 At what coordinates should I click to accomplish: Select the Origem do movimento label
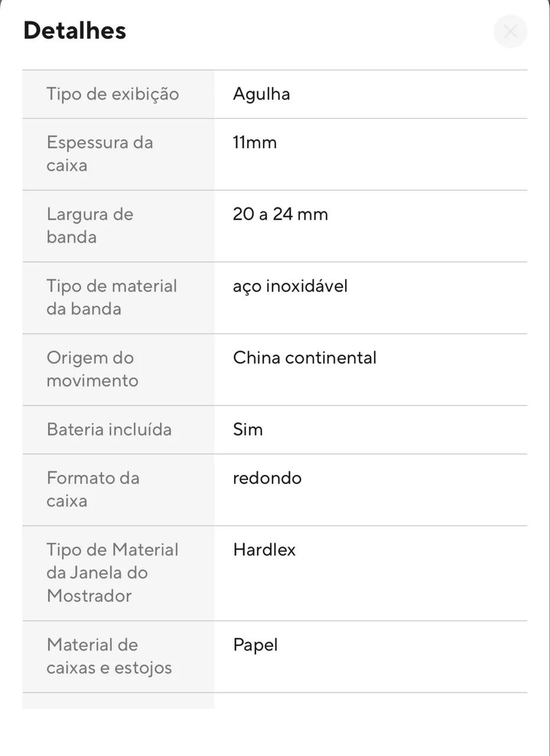(x=93, y=369)
